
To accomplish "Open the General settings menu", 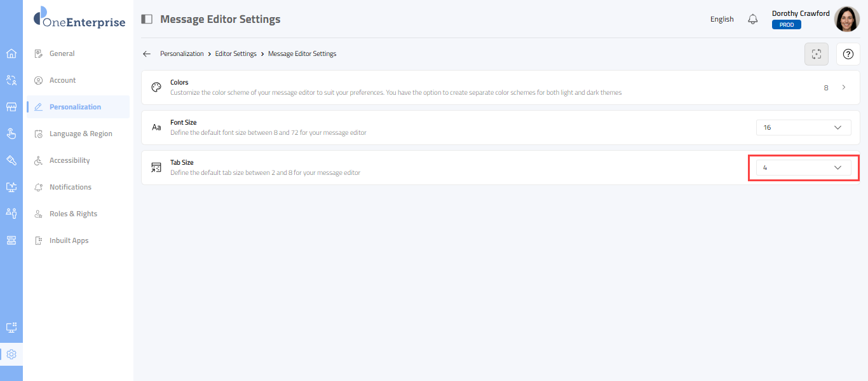I will (x=62, y=53).
